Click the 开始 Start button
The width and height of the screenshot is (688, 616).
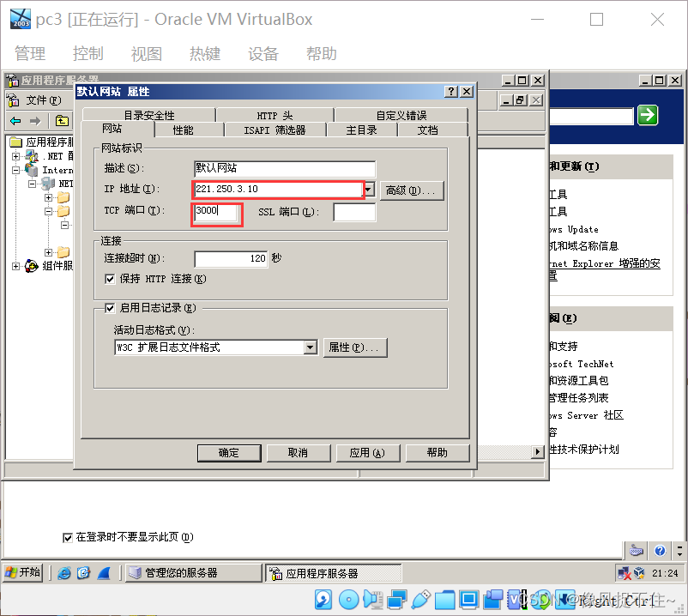pos(23,572)
